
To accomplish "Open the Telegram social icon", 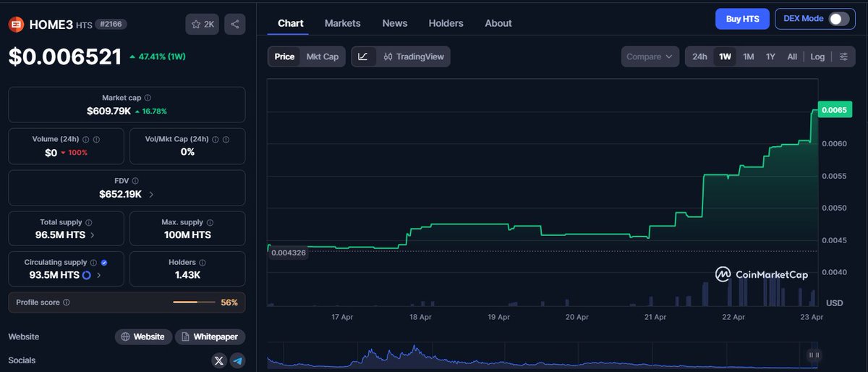I will pyautogui.click(x=237, y=360).
